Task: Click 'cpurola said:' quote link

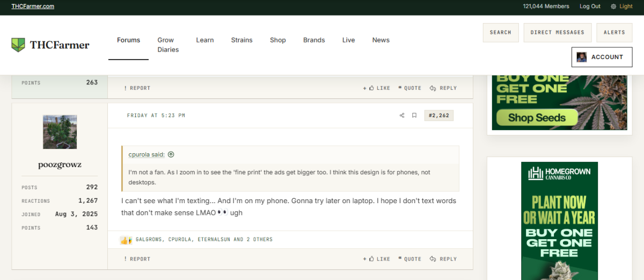Action: [147, 154]
